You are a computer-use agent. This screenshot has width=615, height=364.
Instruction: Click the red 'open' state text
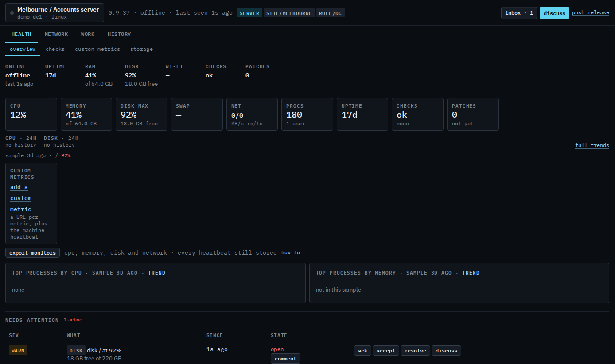pos(277,349)
